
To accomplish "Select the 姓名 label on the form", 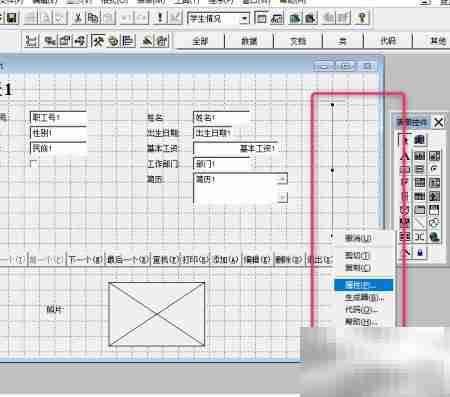I will [x=156, y=117].
